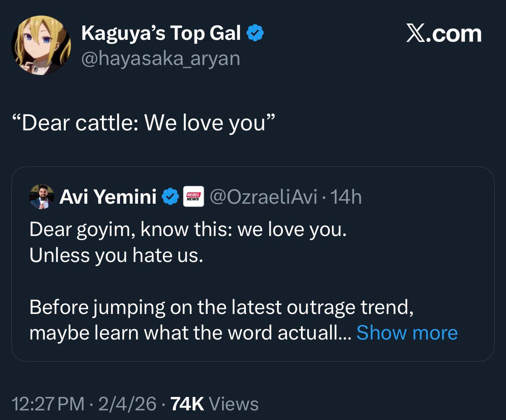Visit the @OzraeliAvi handle
This screenshot has width=506, height=420.
[263, 197]
